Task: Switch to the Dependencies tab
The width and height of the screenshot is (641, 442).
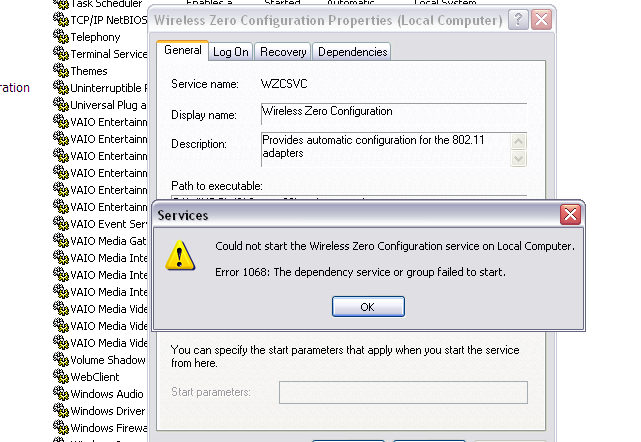Action: 351,52
